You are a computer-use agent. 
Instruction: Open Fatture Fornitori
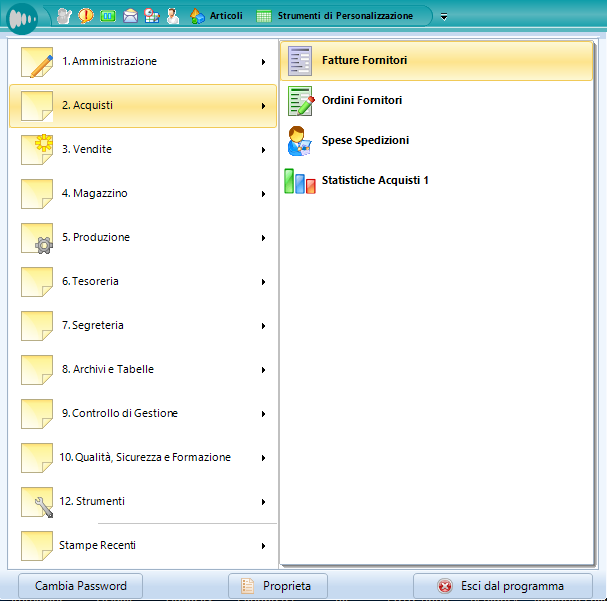364,61
